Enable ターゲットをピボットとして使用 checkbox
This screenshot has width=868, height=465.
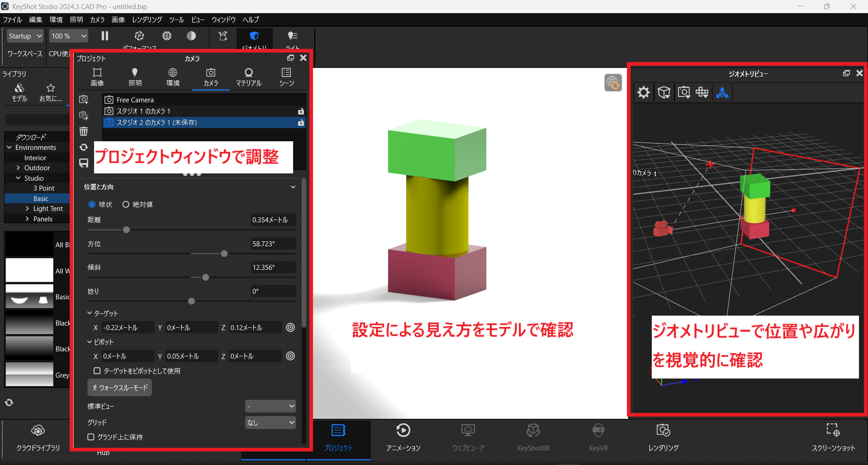tap(97, 371)
